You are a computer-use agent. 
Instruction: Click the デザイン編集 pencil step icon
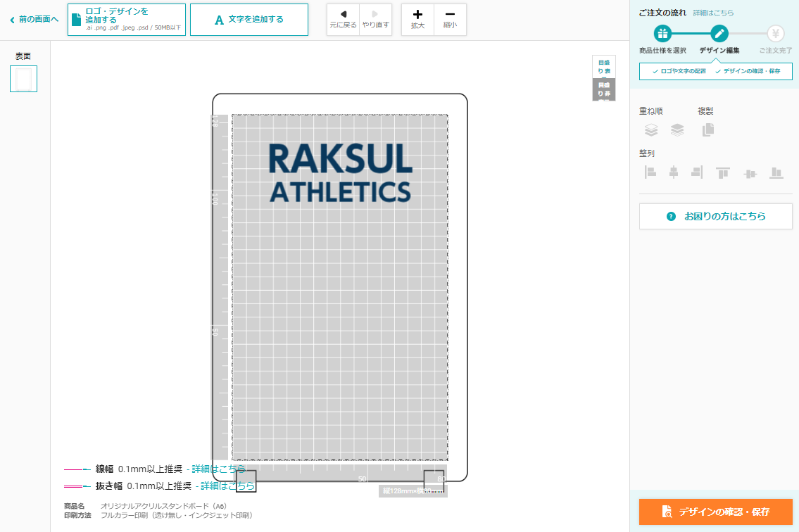(x=719, y=34)
